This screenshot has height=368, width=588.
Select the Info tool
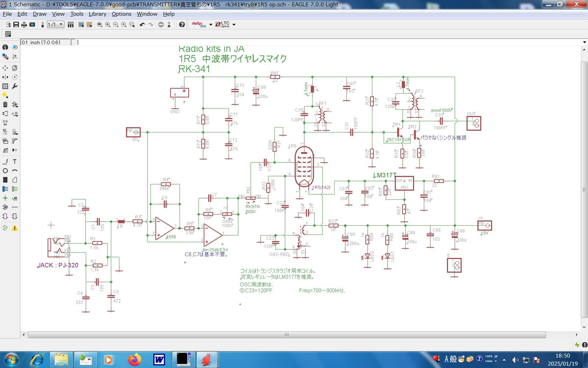[x=5, y=47]
